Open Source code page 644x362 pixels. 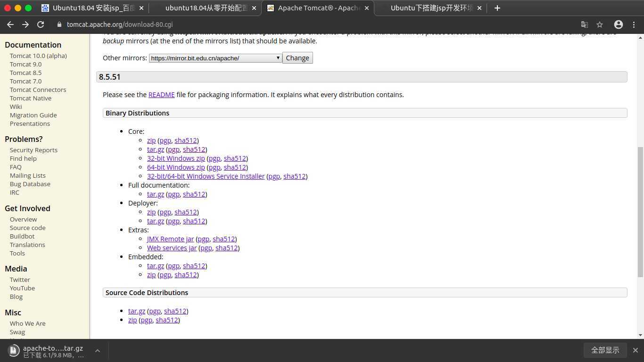tap(28, 228)
